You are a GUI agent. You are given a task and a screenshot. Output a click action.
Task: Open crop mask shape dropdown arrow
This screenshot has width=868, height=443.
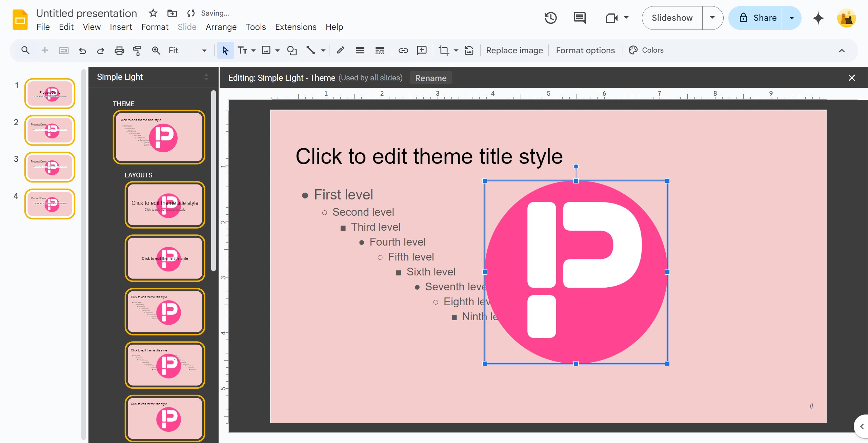[x=456, y=51]
